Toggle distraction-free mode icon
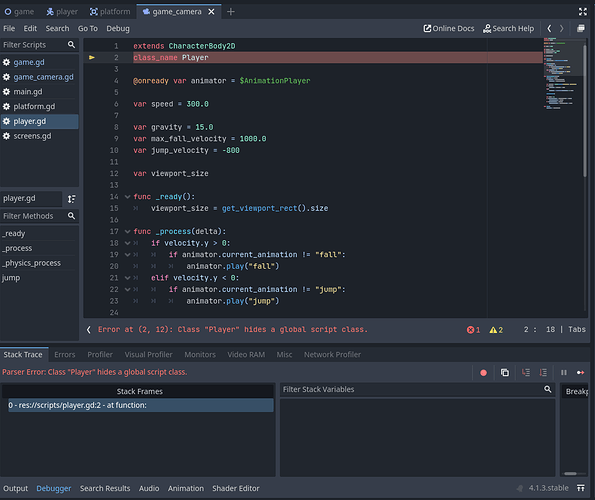The image size is (595, 500). coord(582,12)
